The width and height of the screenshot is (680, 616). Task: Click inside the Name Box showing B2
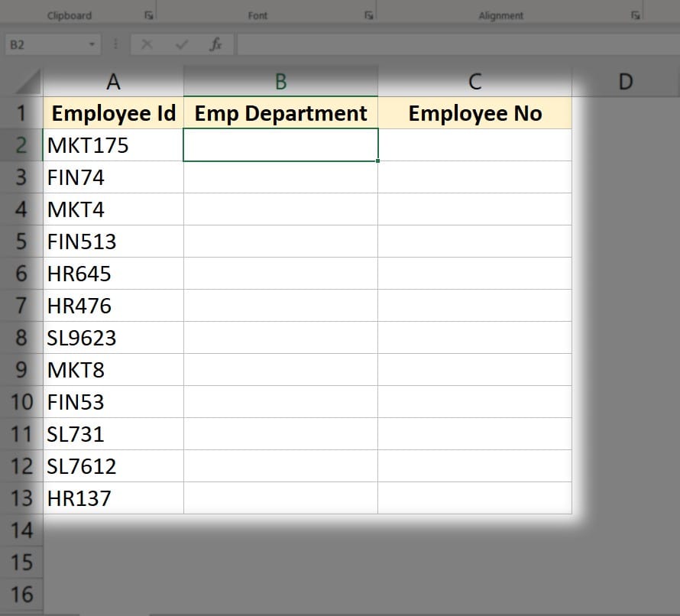click(46, 45)
